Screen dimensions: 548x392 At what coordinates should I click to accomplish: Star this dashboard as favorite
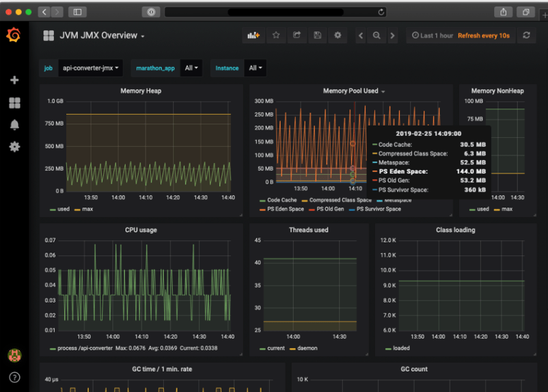point(276,36)
